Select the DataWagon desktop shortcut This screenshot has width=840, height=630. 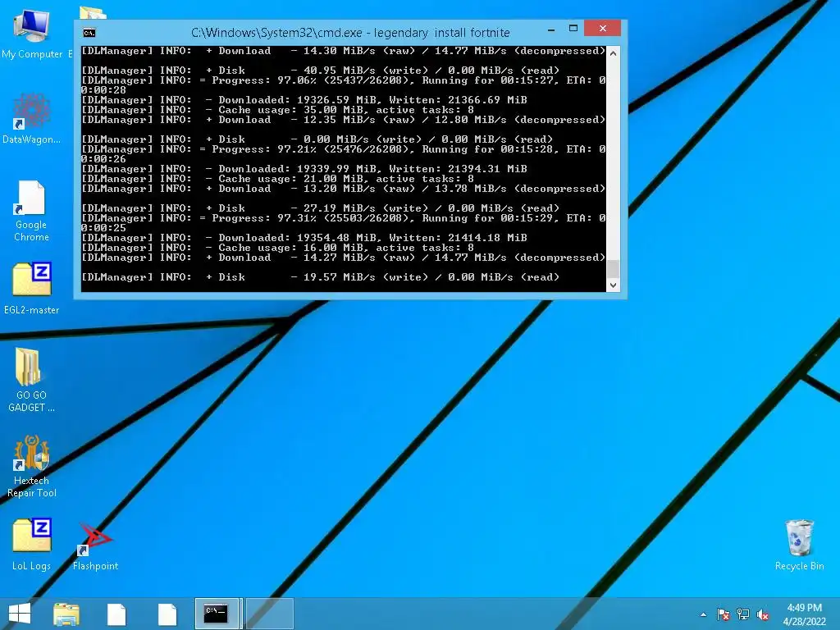pyautogui.click(x=32, y=119)
